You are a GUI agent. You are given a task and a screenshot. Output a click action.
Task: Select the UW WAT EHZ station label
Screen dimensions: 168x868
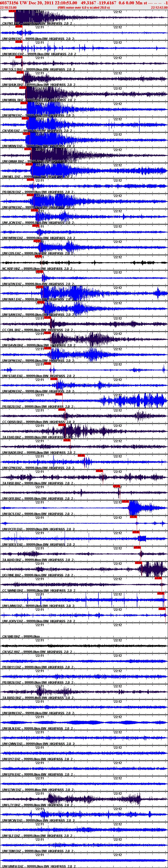tap(12, 300)
